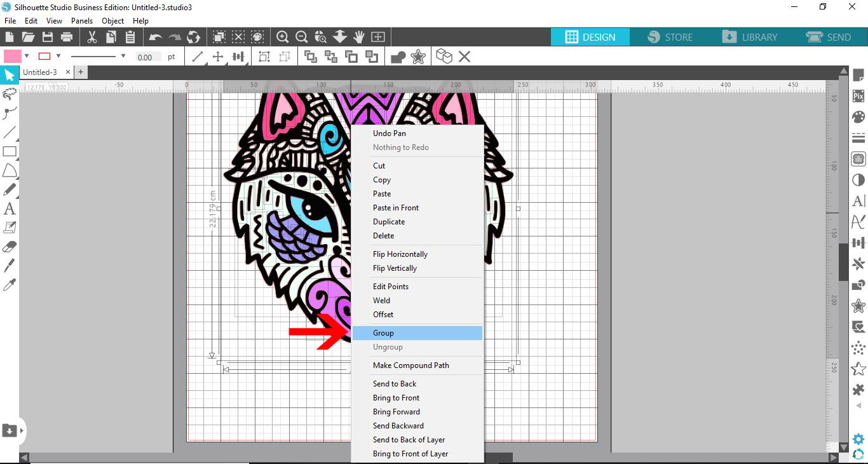Choose Paste in Front from context menu

417,208
